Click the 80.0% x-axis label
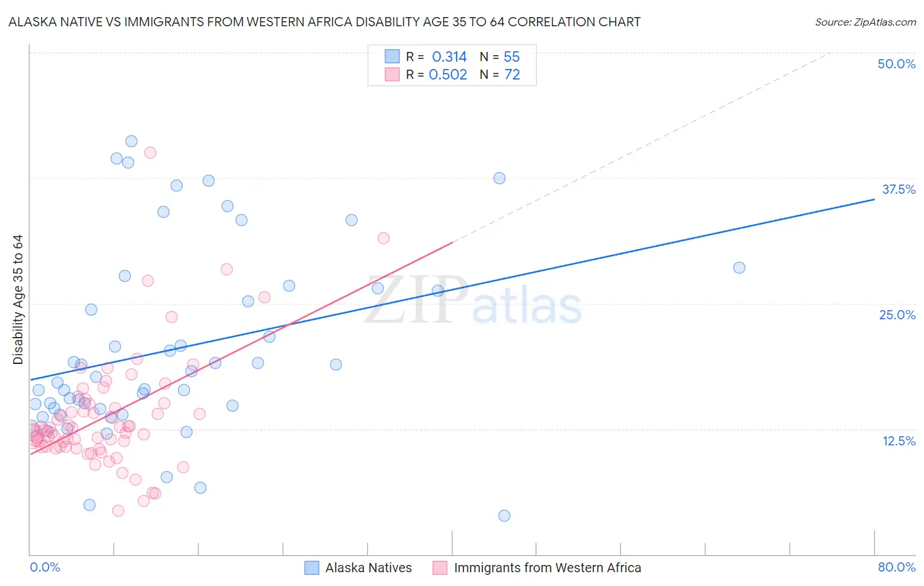The image size is (924, 586). [896, 567]
